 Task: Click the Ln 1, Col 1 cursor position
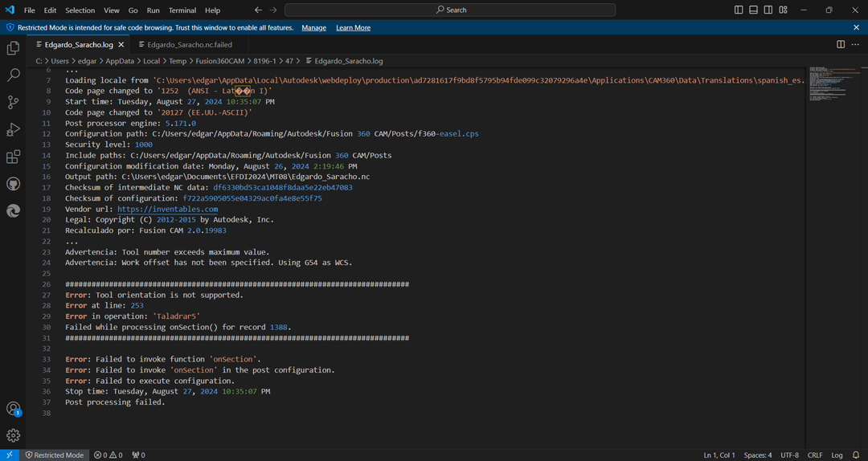pos(719,455)
